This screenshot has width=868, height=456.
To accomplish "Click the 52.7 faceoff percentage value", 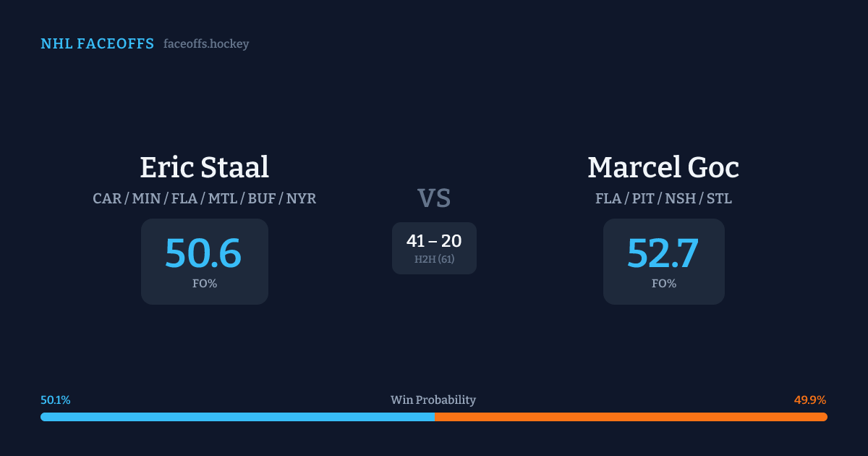I will tap(663, 253).
